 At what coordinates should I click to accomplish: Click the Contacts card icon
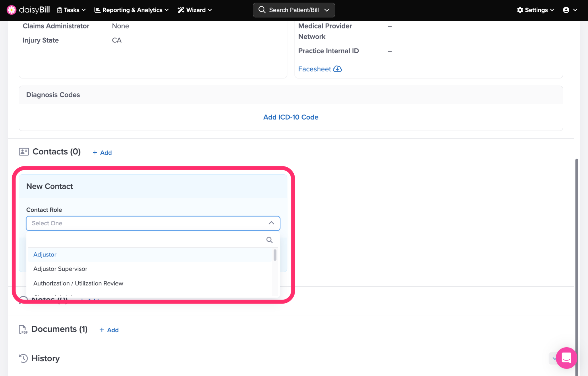click(x=24, y=151)
